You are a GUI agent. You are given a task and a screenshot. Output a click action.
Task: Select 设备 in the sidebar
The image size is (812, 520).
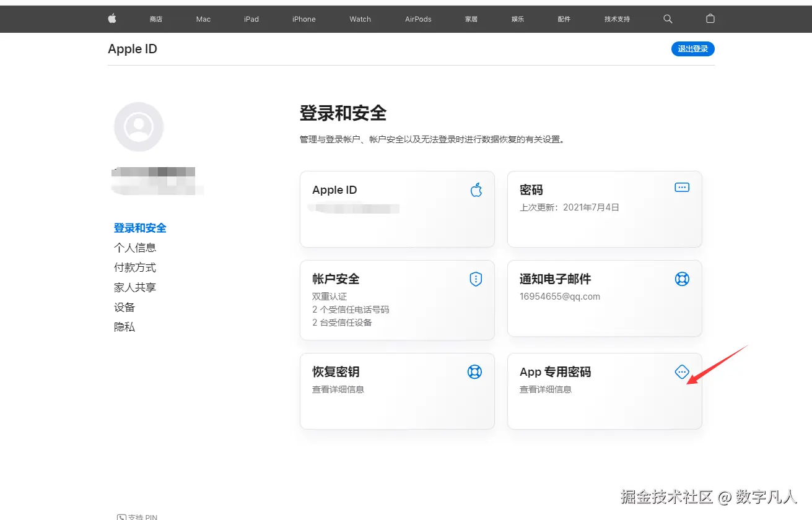(x=124, y=307)
